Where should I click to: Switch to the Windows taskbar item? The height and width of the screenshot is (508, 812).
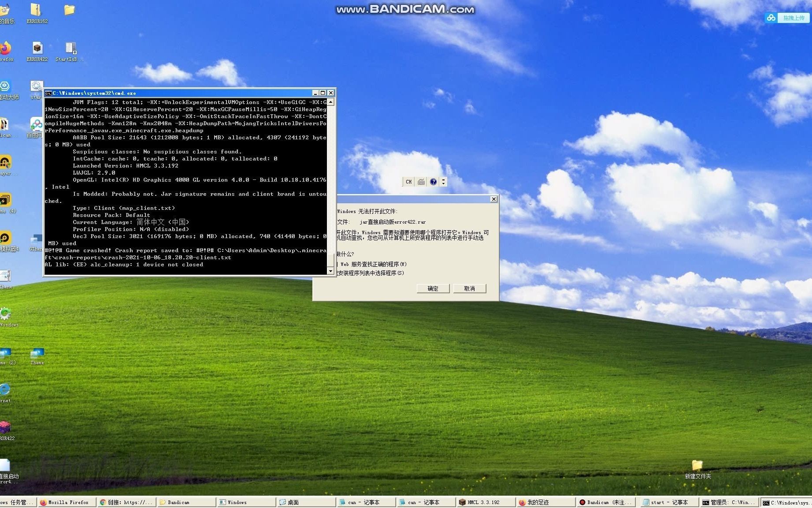tap(247, 502)
